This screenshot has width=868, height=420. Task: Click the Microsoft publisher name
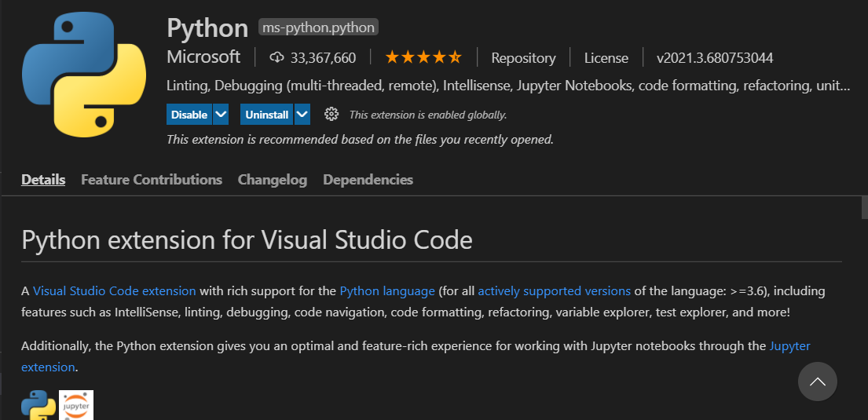click(203, 57)
